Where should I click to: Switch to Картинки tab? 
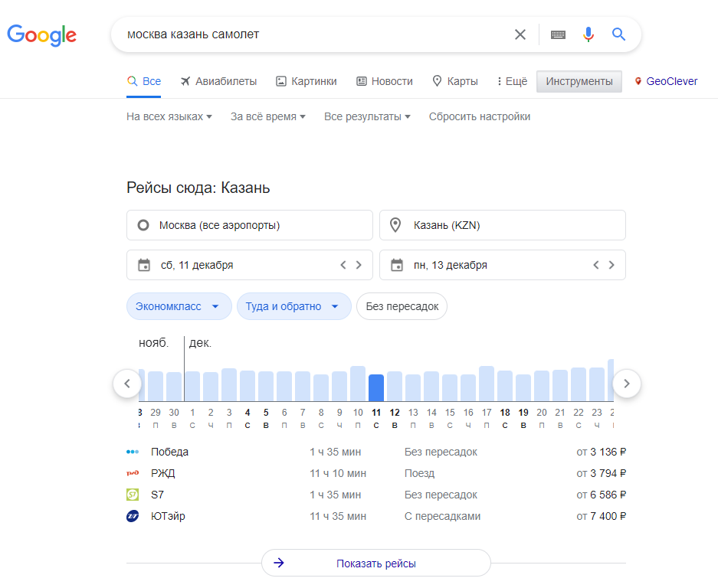click(x=307, y=81)
